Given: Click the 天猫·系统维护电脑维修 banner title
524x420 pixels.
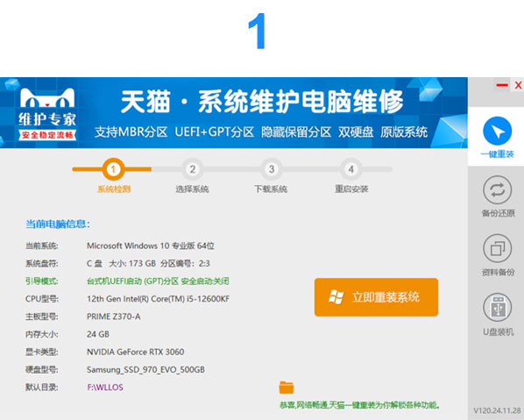Looking at the screenshot, I should tap(262, 102).
